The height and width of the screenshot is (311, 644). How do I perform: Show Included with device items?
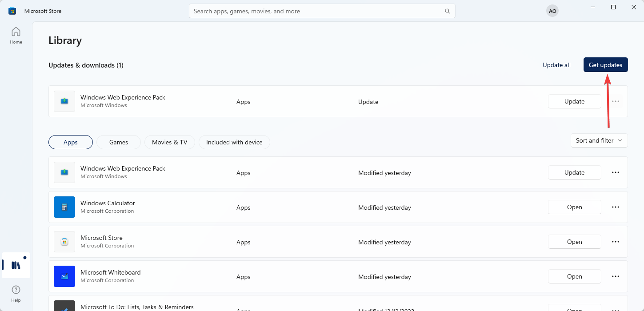234,142
